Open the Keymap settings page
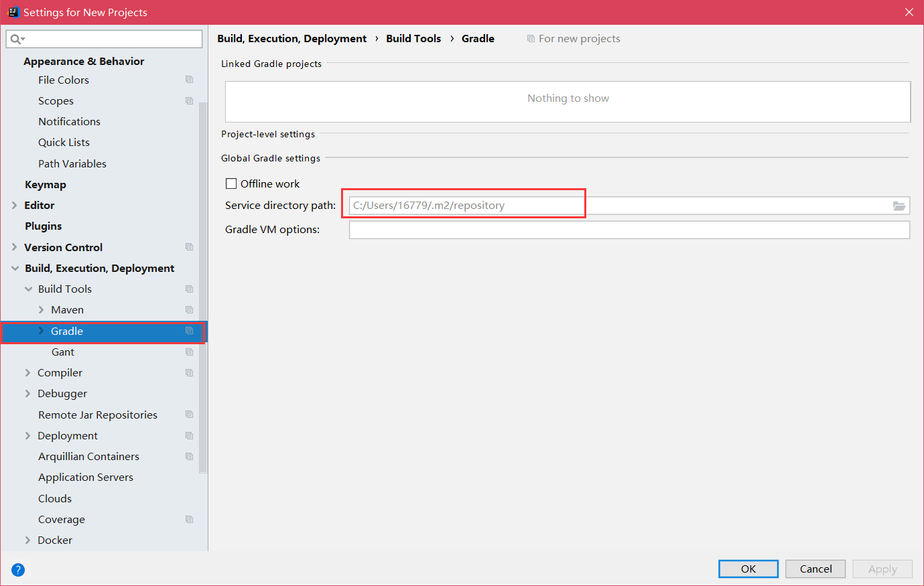This screenshot has width=924, height=586. pos(46,185)
